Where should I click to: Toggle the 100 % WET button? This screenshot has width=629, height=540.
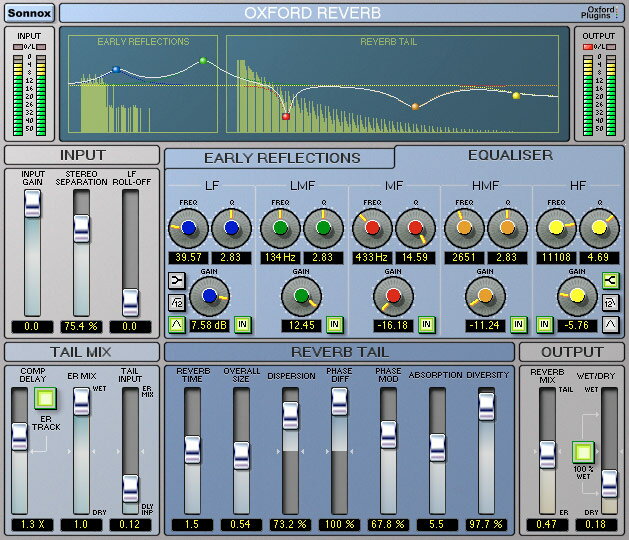(583, 452)
